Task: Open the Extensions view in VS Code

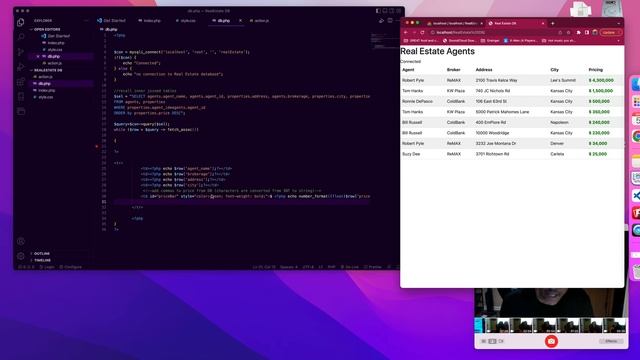Action: click(x=20, y=82)
